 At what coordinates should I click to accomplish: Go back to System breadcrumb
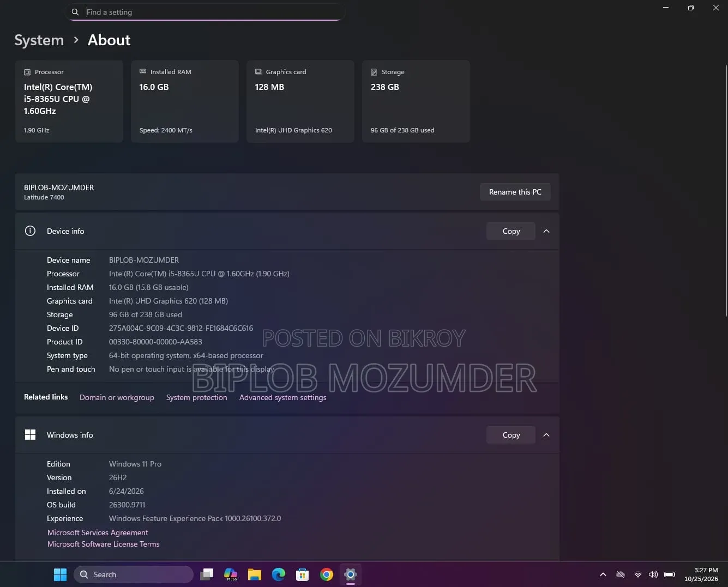(x=39, y=40)
